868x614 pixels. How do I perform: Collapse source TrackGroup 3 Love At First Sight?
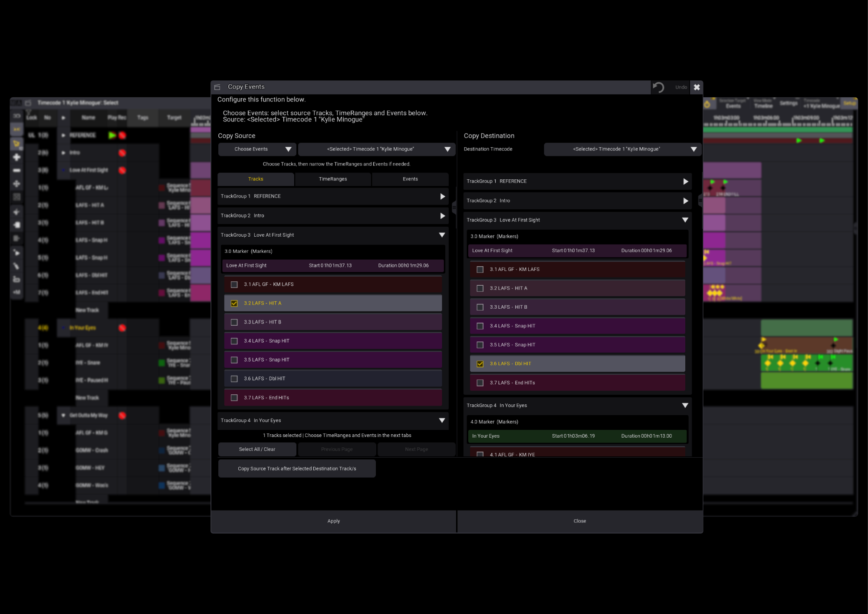click(442, 235)
